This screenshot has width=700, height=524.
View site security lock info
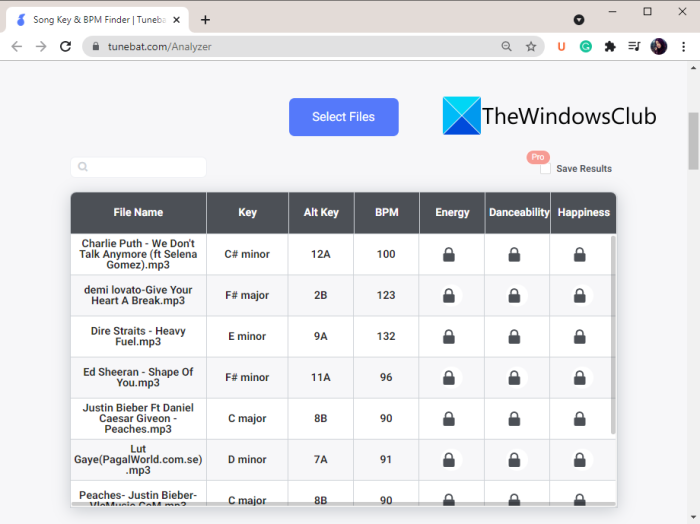pos(95,46)
